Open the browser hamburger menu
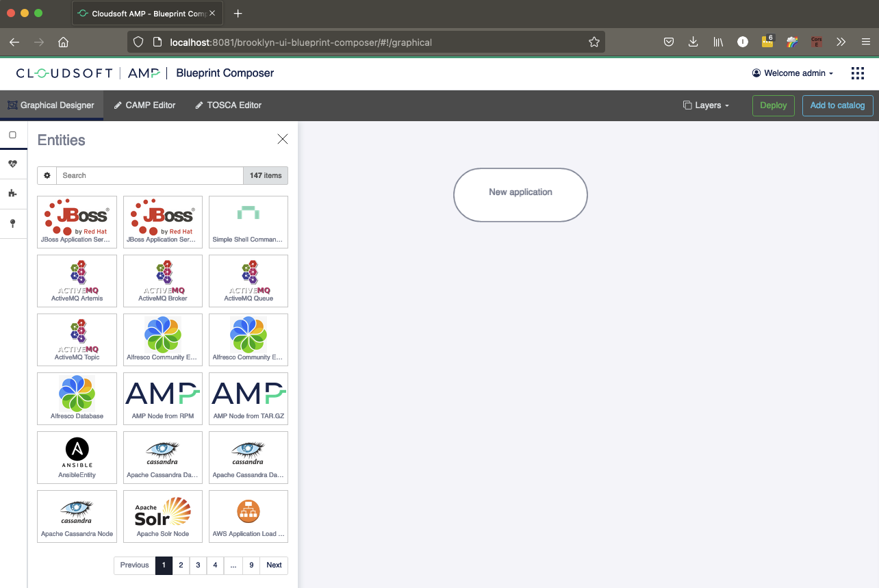Screen dimensions: 879x588 click(x=866, y=42)
